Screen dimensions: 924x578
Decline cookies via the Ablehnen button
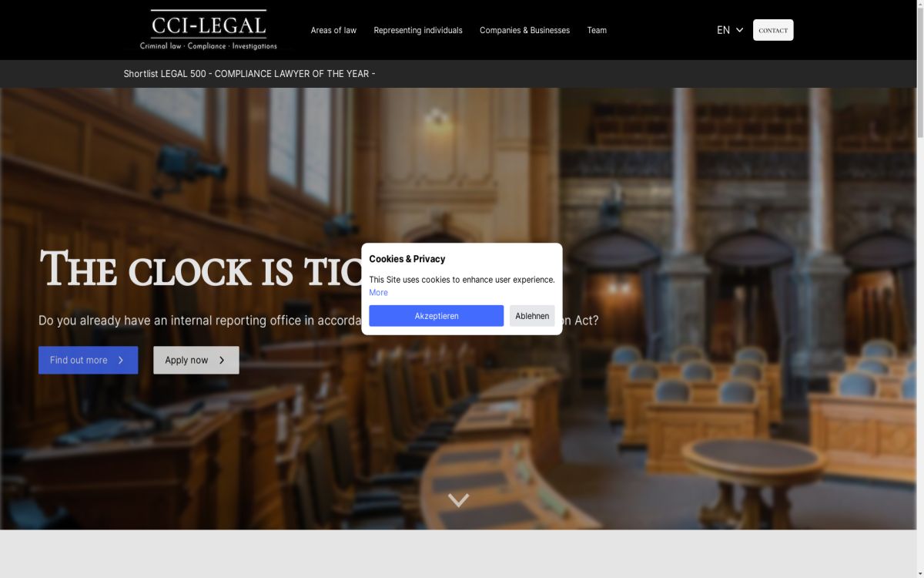tap(532, 316)
